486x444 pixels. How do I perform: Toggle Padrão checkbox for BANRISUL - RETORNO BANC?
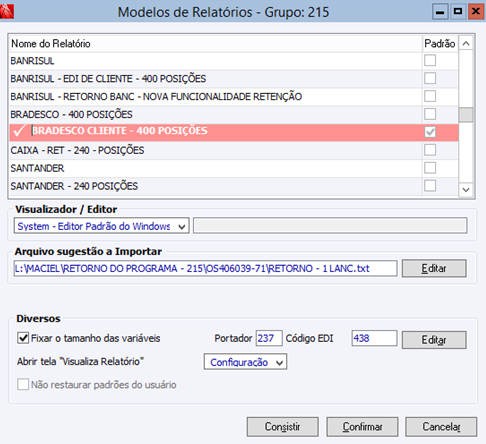tap(430, 96)
